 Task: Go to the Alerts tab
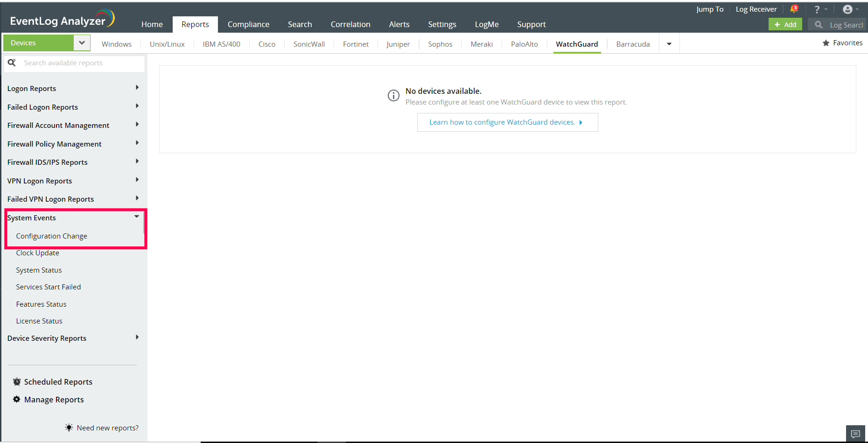pyautogui.click(x=399, y=24)
